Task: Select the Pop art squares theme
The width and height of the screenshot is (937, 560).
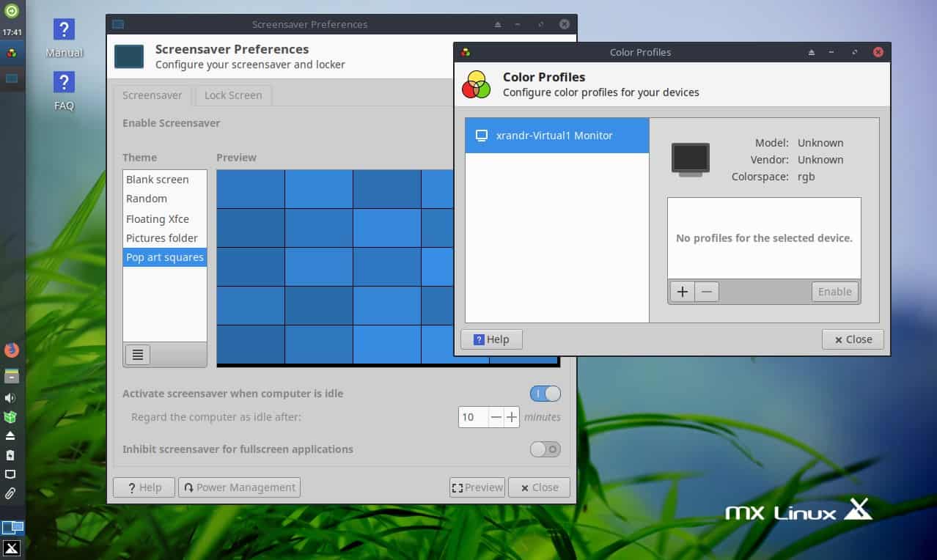Action: [164, 257]
